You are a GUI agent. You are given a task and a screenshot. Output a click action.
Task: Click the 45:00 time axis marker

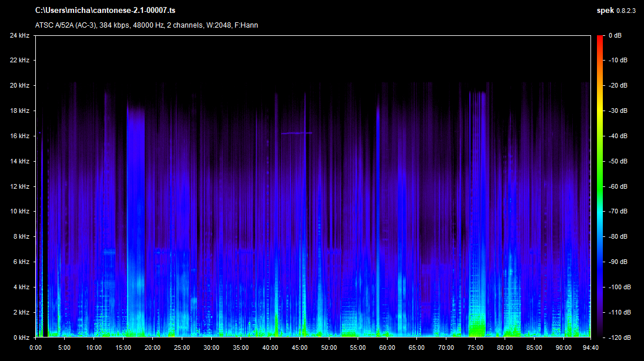point(299,347)
